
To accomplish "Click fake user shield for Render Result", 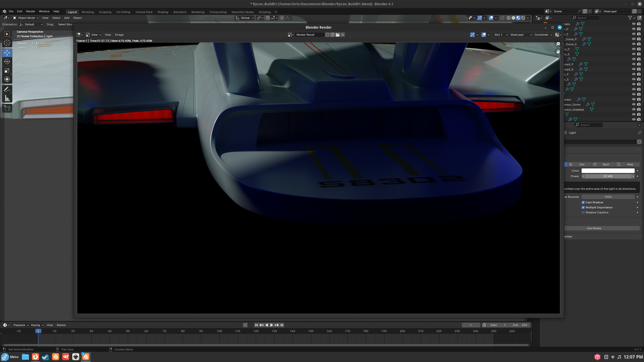I will point(328,35).
